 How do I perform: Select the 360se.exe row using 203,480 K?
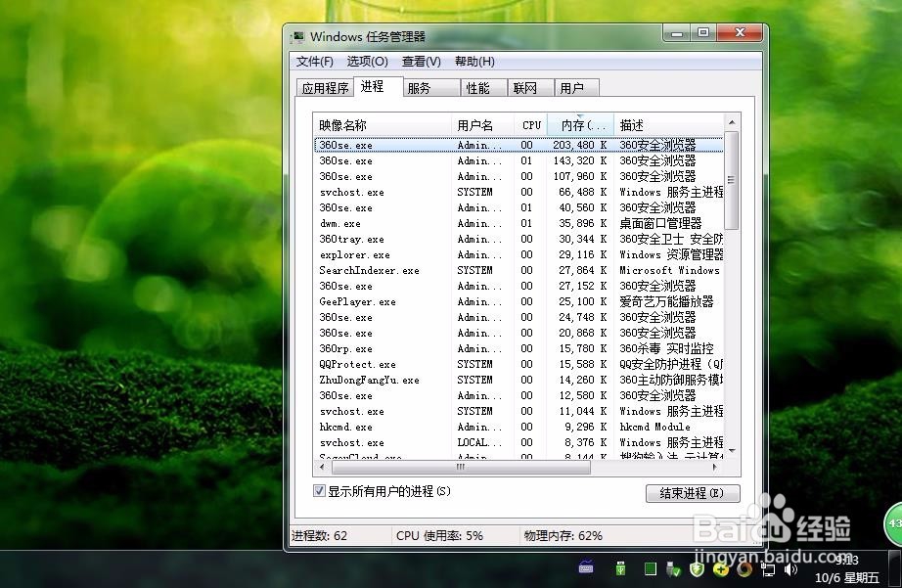pos(519,145)
